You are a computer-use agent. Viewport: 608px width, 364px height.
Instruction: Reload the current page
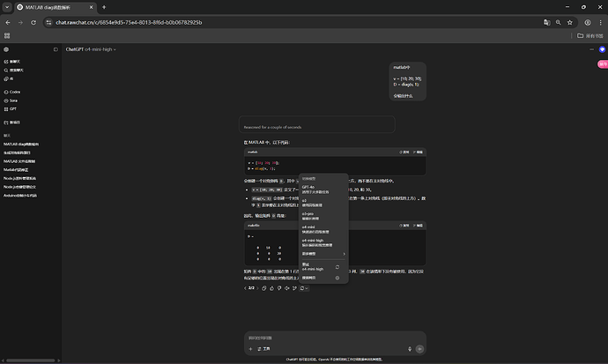click(33, 23)
